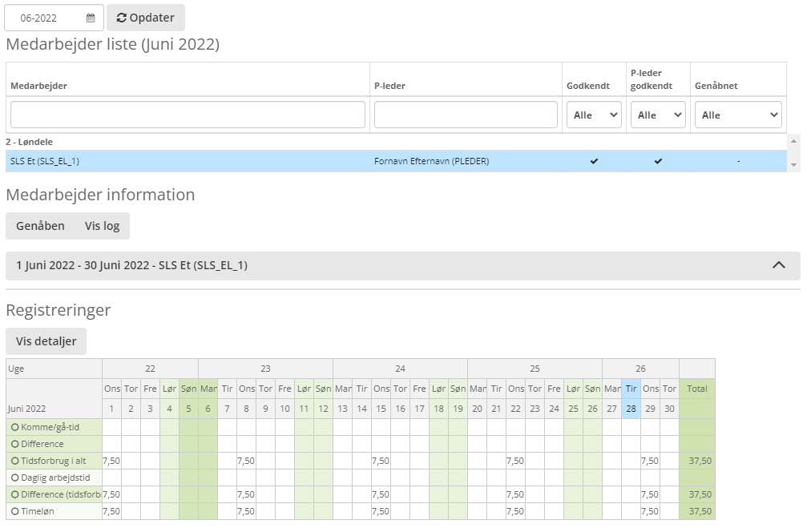The width and height of the screenshot is (811, 532).
Task: Click the Opdater refresh button
Action: tap(146, 18)
